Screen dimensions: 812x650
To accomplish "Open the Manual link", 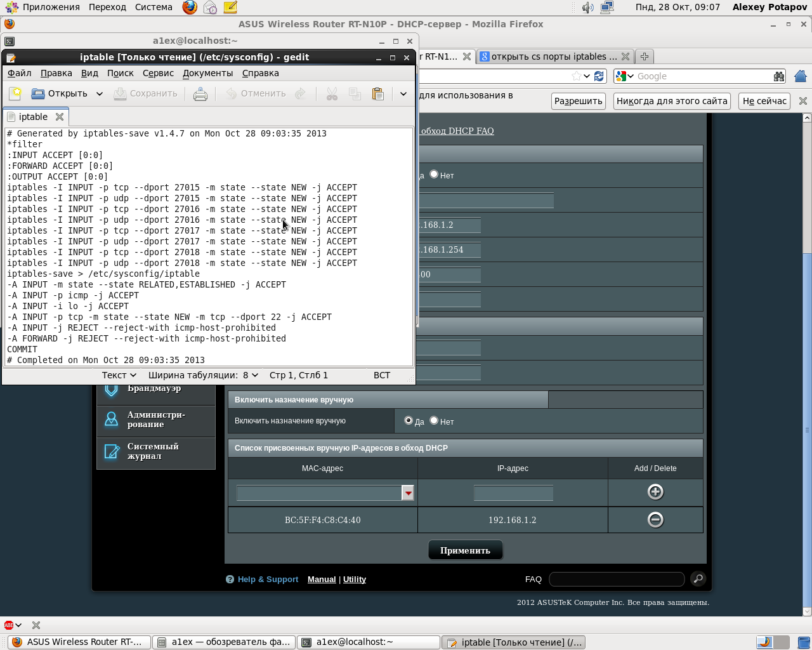I will 322,580.
